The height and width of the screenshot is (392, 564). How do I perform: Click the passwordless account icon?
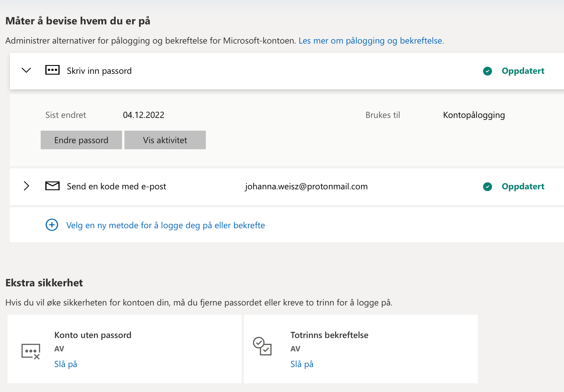[31, 351]
